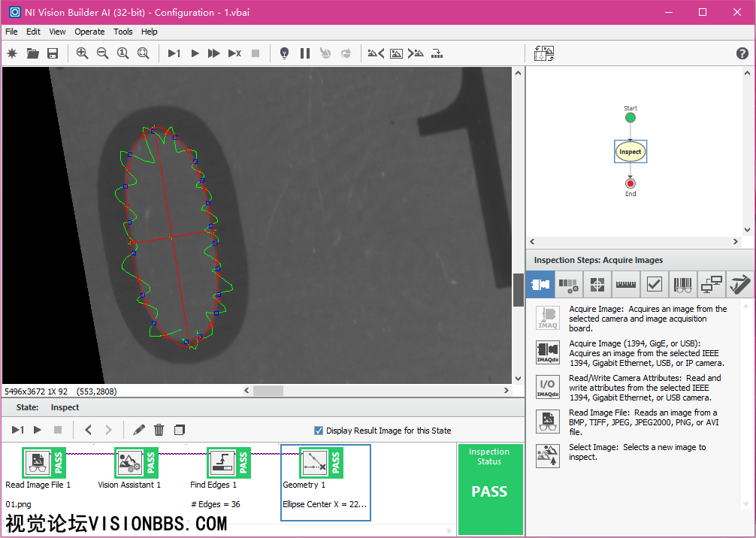Open the Operate menu
The image size is (756, 538).
point(89,32)
